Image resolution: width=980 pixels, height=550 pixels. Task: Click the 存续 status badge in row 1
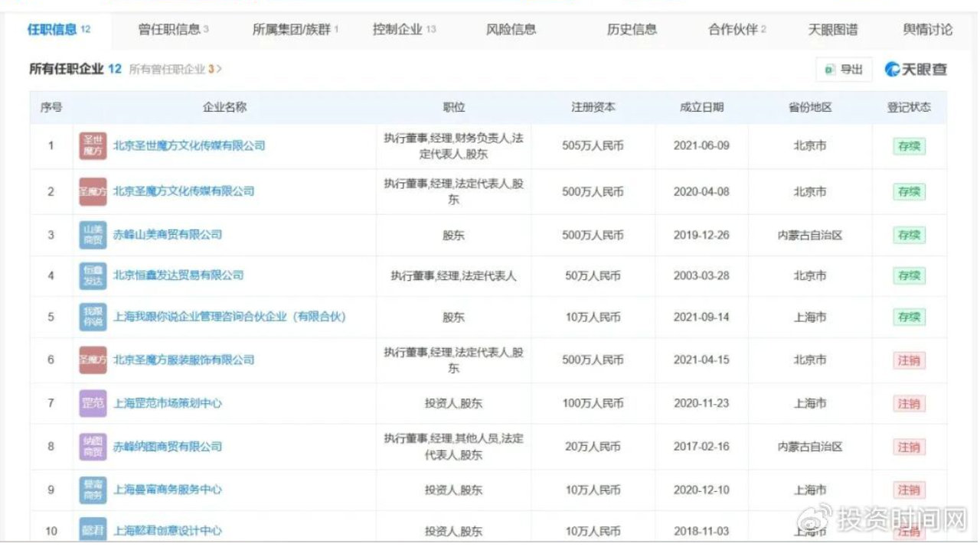(908, 145)
